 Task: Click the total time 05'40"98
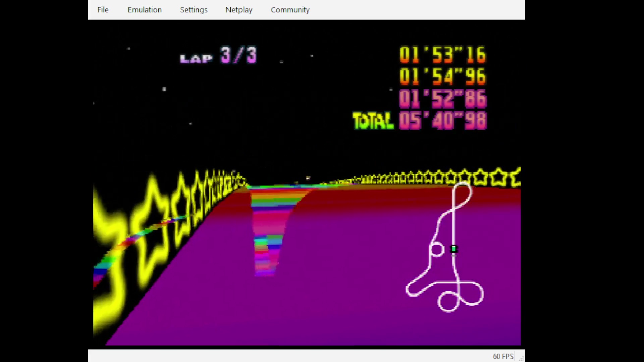(442, 121)
